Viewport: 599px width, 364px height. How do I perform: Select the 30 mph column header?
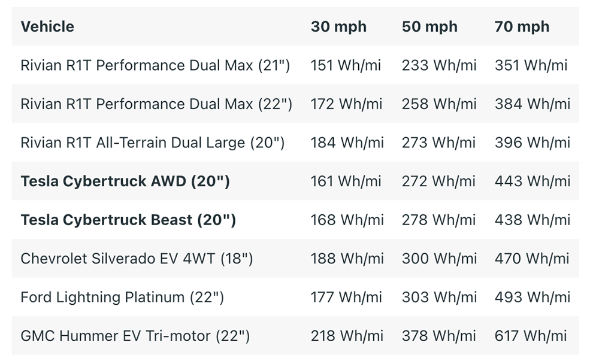338,27
